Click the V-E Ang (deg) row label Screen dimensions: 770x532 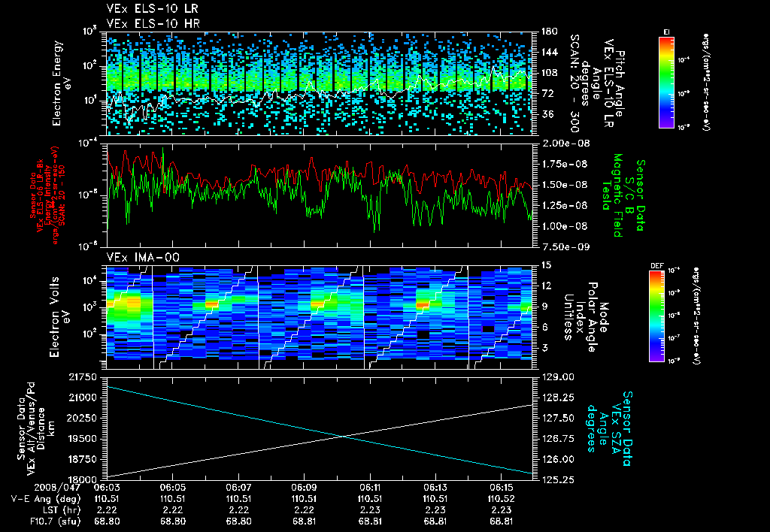pos(46,499)
